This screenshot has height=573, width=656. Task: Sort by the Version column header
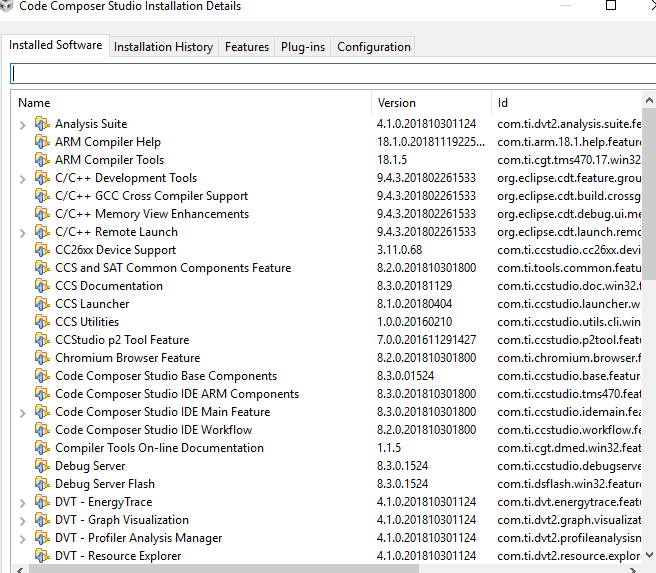click(x=431, y=103)
